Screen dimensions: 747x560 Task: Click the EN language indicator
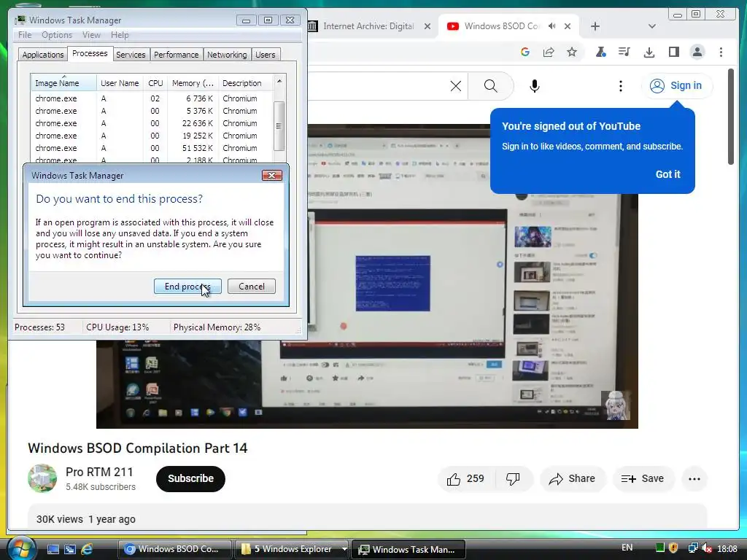point(627,548)
